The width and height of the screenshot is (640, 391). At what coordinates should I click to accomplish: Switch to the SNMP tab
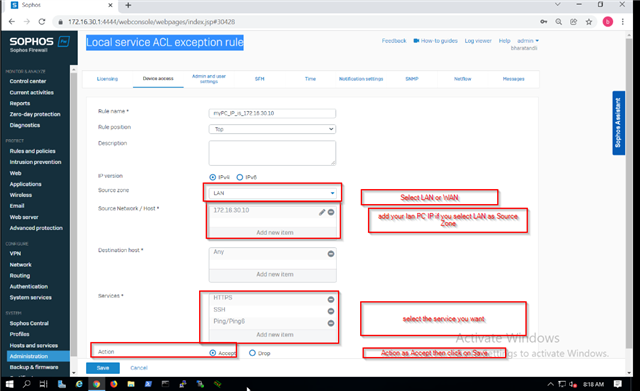(x=412, y=79)
